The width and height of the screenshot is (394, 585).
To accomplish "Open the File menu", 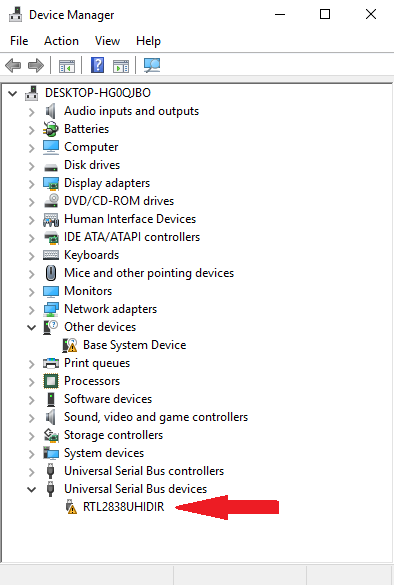I will 19,41.
